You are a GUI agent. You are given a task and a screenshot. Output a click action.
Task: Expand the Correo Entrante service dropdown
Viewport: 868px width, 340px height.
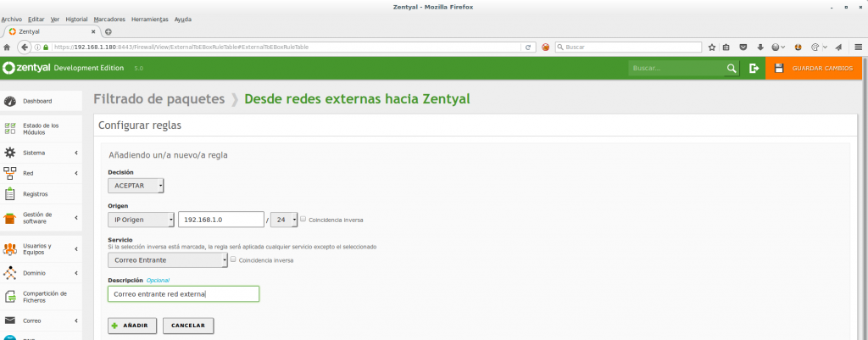(168, 260)
